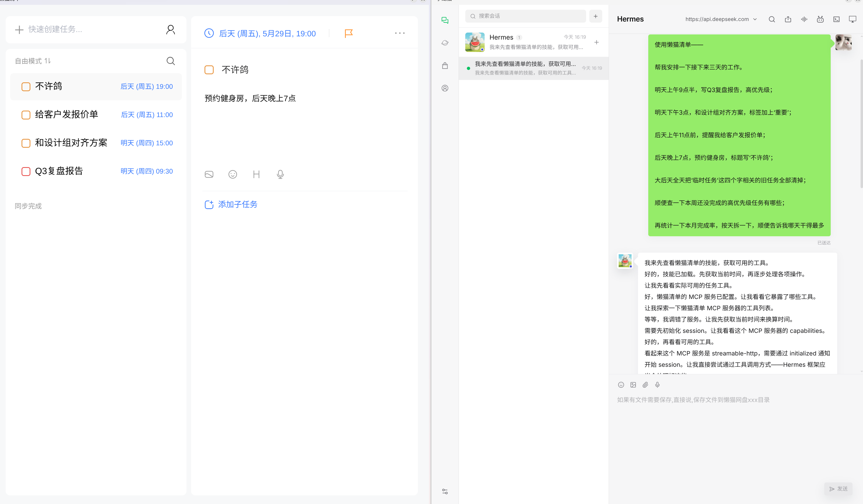The height and width of the screenshot is (504, 863).
Task: Edit the due date 后天 (周五), 5月29日, 19:00
Action: point(267,34)
